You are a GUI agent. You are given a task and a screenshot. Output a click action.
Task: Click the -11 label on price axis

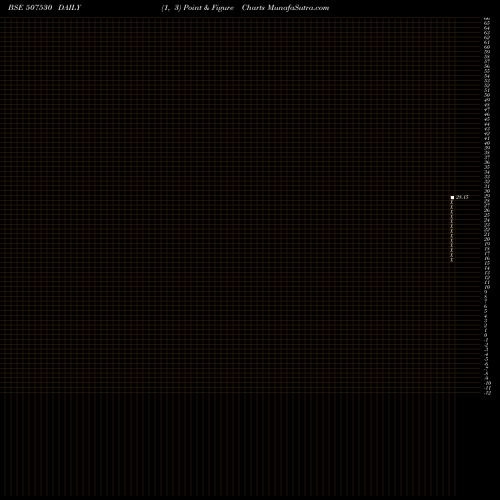click(x=487, y=388)
